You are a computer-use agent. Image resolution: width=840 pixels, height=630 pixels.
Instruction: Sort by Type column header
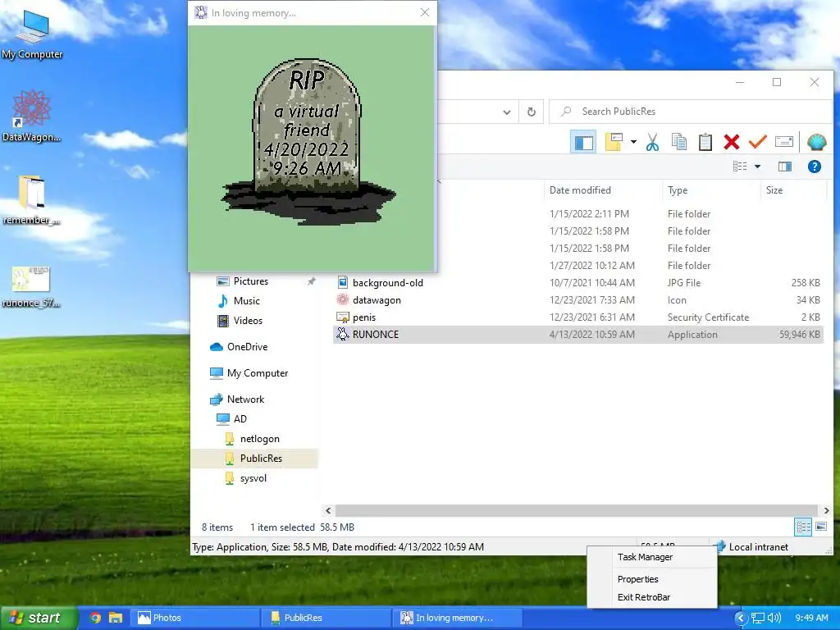[677, 190]
